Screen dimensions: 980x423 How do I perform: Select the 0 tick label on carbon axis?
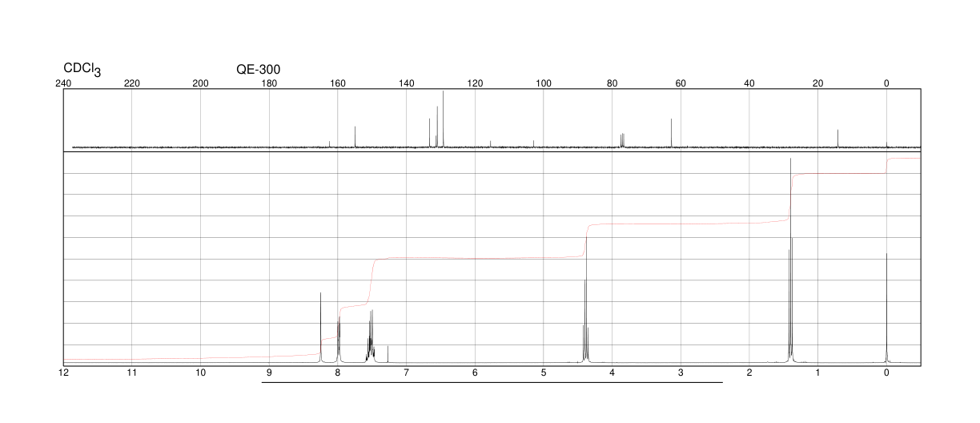pyautogui.click(x=886, y=83)
